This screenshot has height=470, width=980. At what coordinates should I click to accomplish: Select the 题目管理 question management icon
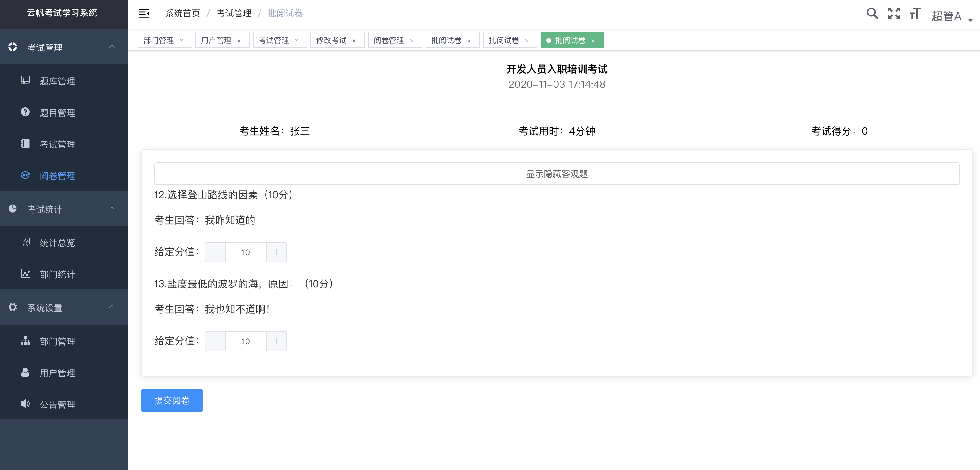[25, 112]
